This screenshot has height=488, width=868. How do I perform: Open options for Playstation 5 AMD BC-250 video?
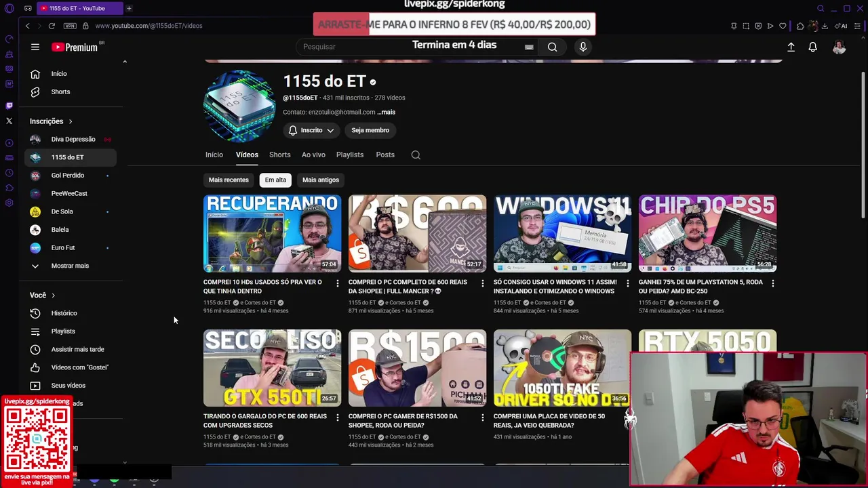[772, 283]
